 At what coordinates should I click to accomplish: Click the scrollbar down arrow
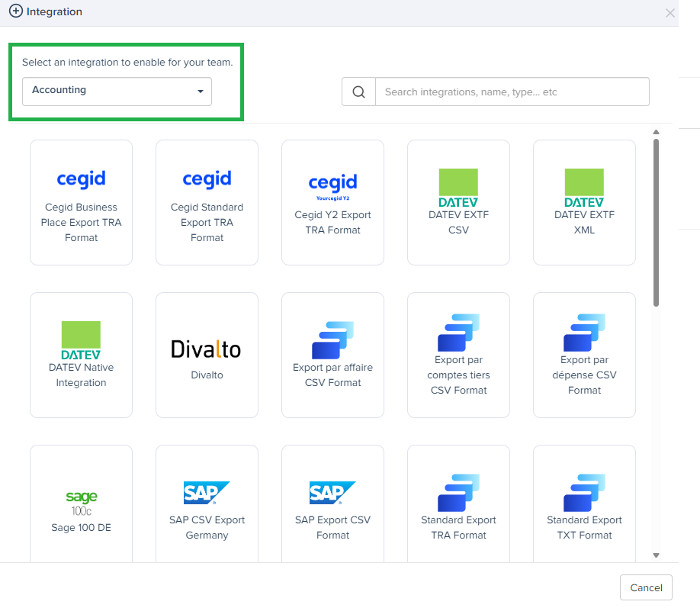coord(656,555)
